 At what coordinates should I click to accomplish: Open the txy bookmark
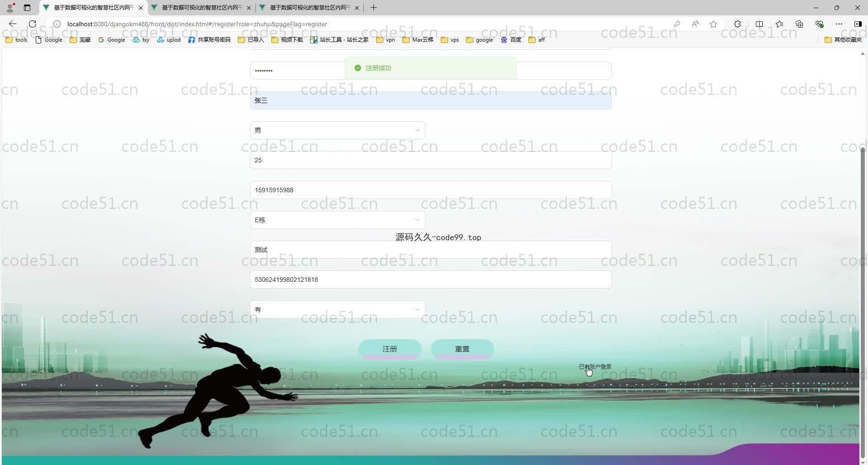click(141, 40)
